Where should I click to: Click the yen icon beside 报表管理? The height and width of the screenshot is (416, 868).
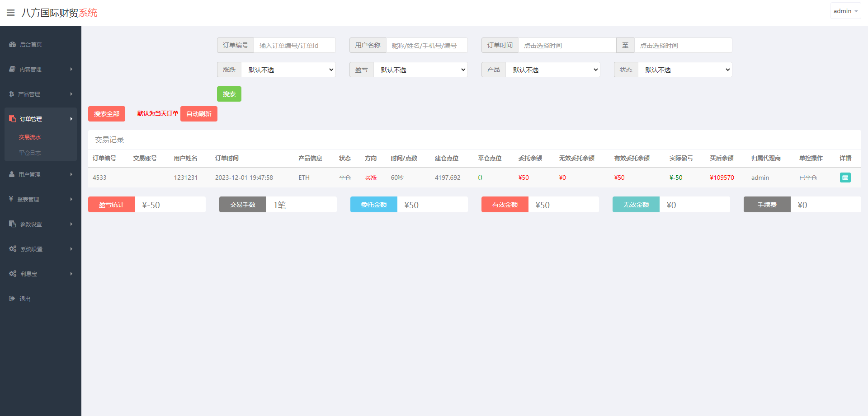(11, 199)
